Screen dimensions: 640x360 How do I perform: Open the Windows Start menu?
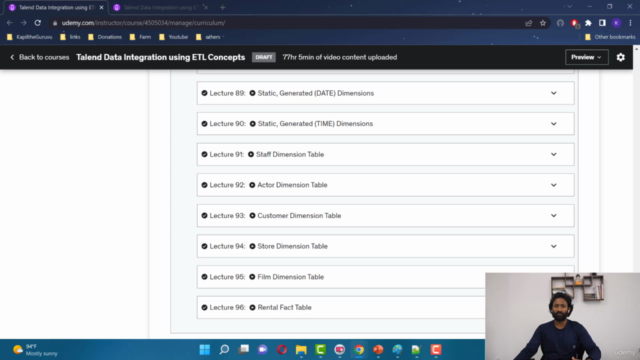(x=204, y=349)
